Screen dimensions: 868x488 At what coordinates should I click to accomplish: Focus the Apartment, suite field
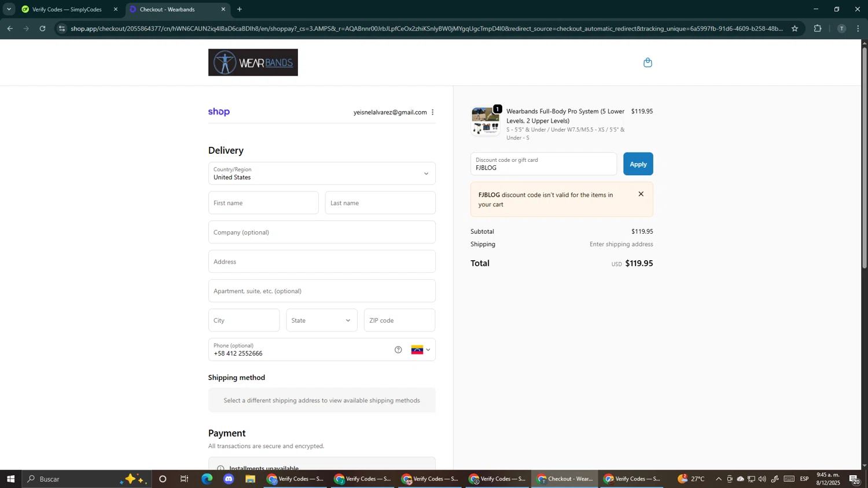322,291
